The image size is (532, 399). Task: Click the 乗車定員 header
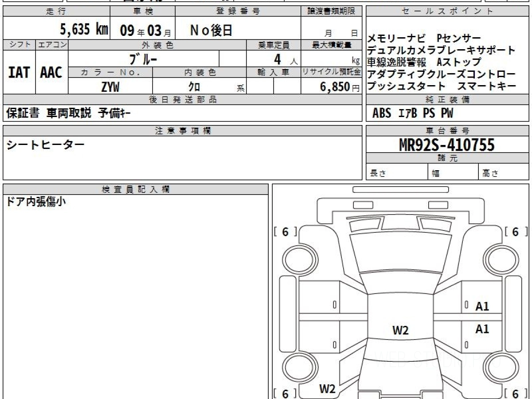[x=274, y=45]
